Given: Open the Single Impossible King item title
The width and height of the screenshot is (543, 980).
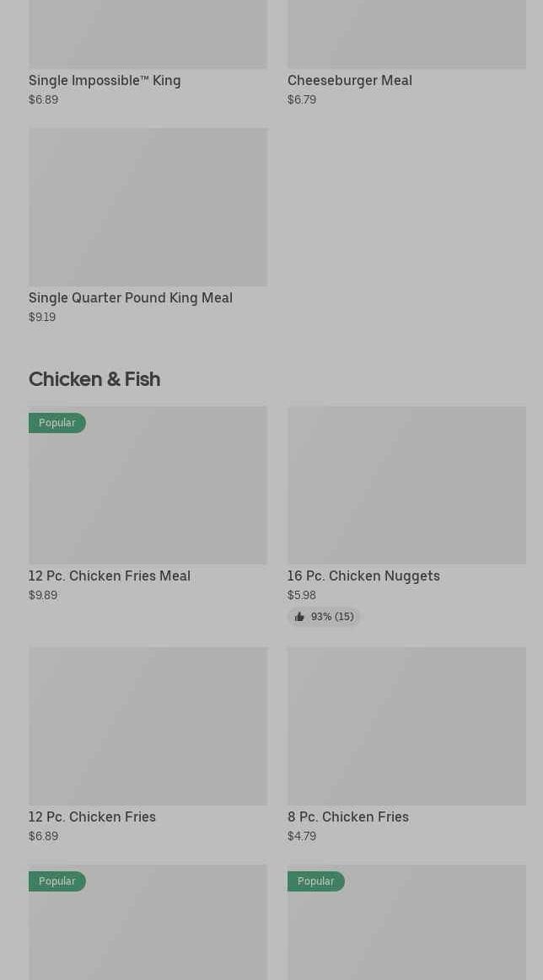Looking at the screenshot, I should [105, 81].
